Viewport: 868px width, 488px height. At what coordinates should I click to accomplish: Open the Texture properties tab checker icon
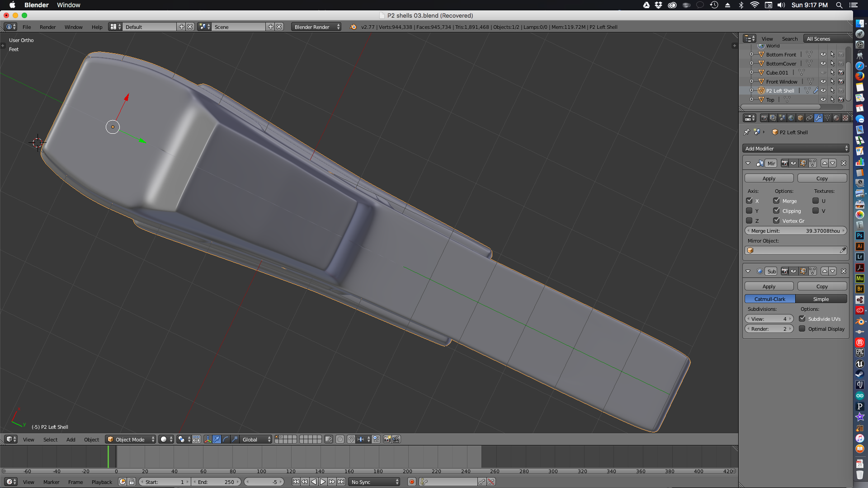(x=845, y=118)
